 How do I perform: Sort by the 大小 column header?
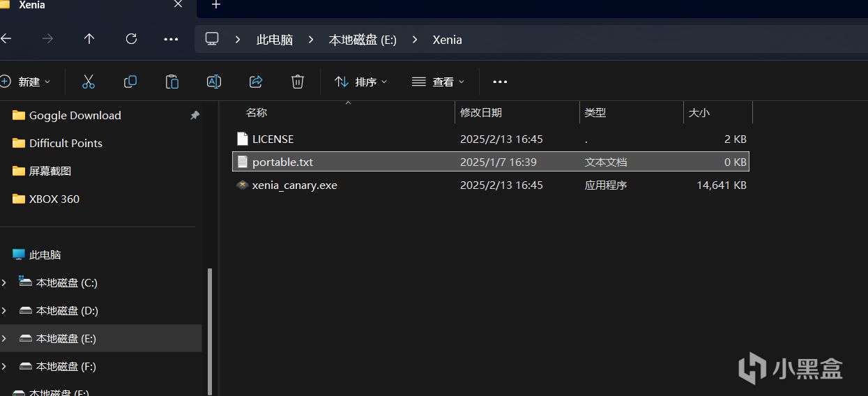pyautogui.click(x=699, y=112)
